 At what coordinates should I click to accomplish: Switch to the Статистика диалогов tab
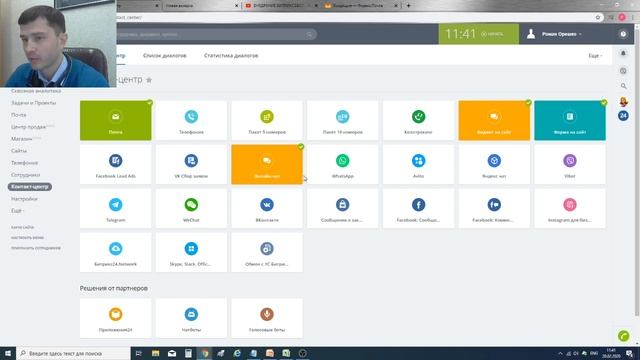[x=231, y=56]
